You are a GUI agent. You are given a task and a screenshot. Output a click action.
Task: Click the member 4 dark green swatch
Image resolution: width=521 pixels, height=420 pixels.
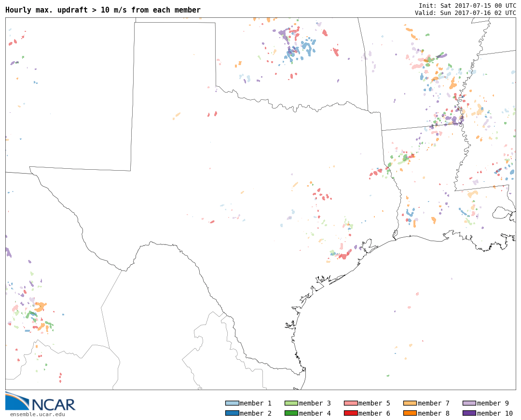(x=291, y=413)
